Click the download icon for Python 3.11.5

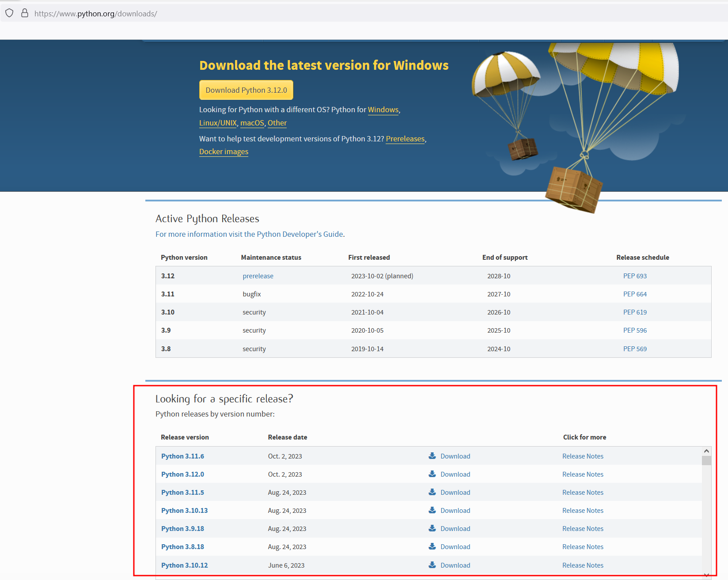pos(432,492)
